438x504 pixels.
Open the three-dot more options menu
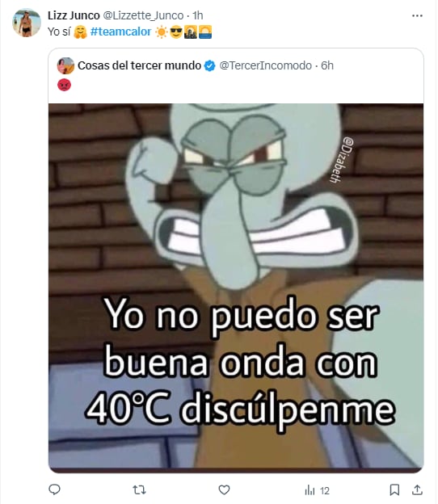click(x=417, y=15)
